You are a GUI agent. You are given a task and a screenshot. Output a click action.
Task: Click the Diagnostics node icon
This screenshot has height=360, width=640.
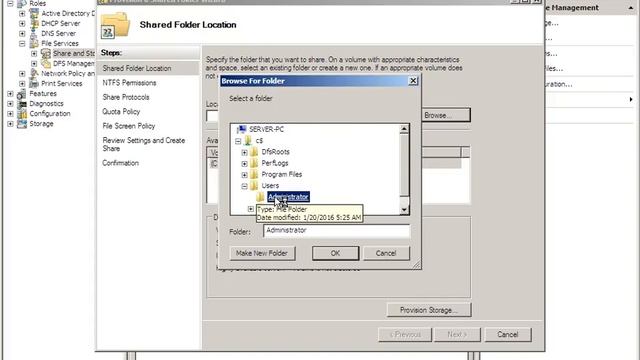coord(22,104)
